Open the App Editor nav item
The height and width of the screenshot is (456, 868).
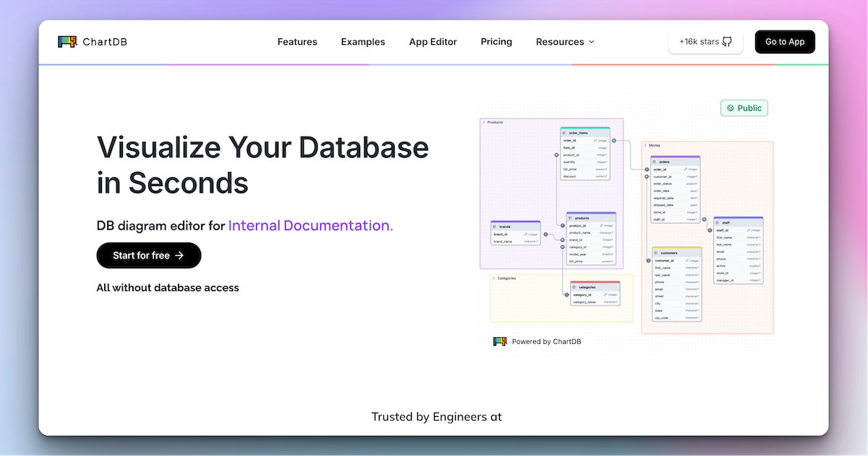tap(433, 41)
